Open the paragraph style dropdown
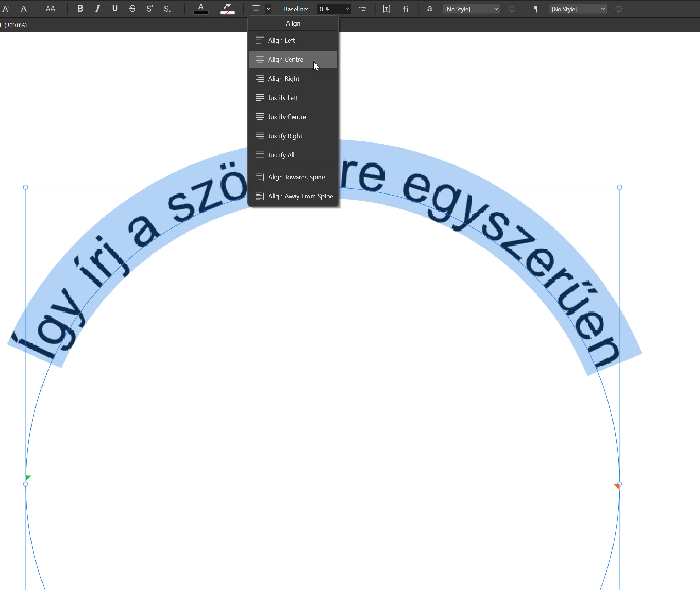This screenshot has width=700, height=590. point(578,9)
